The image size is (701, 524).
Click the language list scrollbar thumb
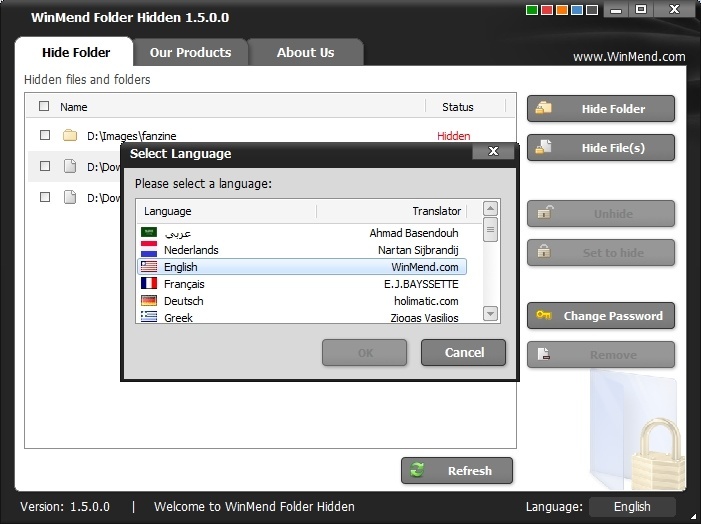490,229
